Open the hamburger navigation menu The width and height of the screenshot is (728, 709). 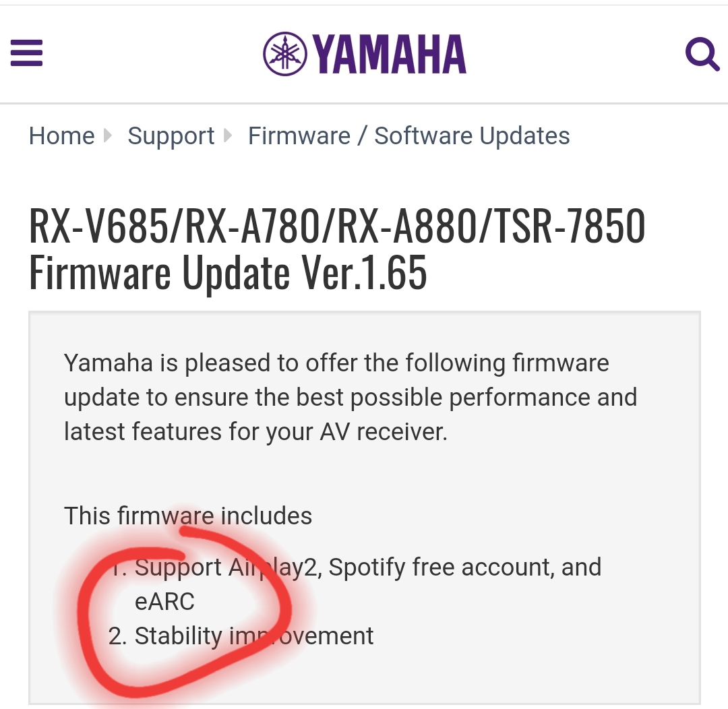27,53
